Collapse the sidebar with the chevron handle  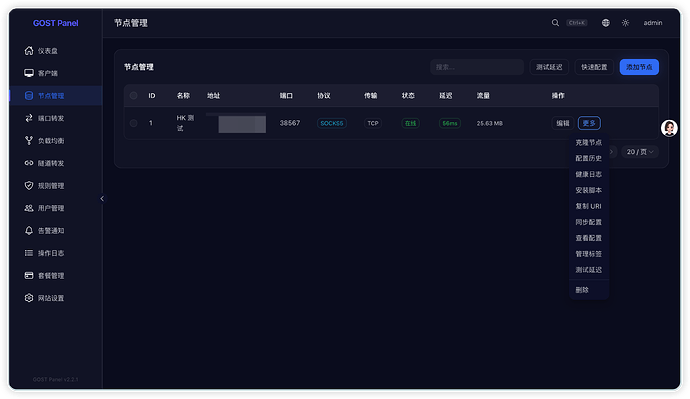point(102,198)
